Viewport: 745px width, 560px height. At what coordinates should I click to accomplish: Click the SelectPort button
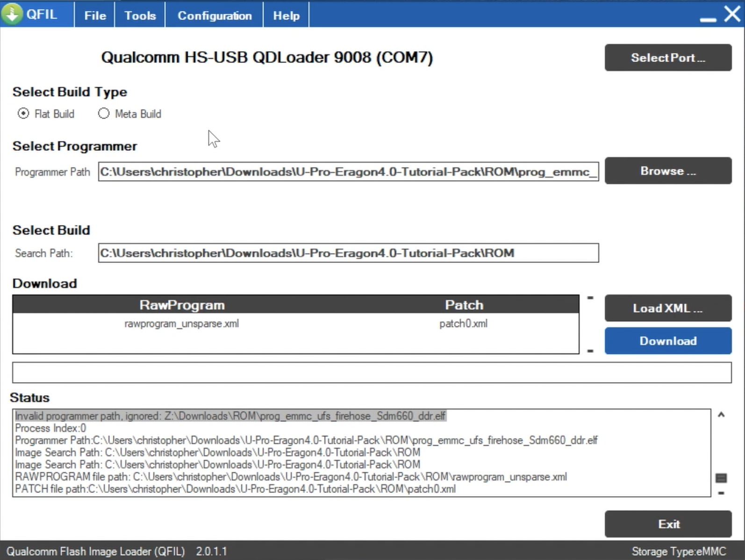tap(668, 57)
